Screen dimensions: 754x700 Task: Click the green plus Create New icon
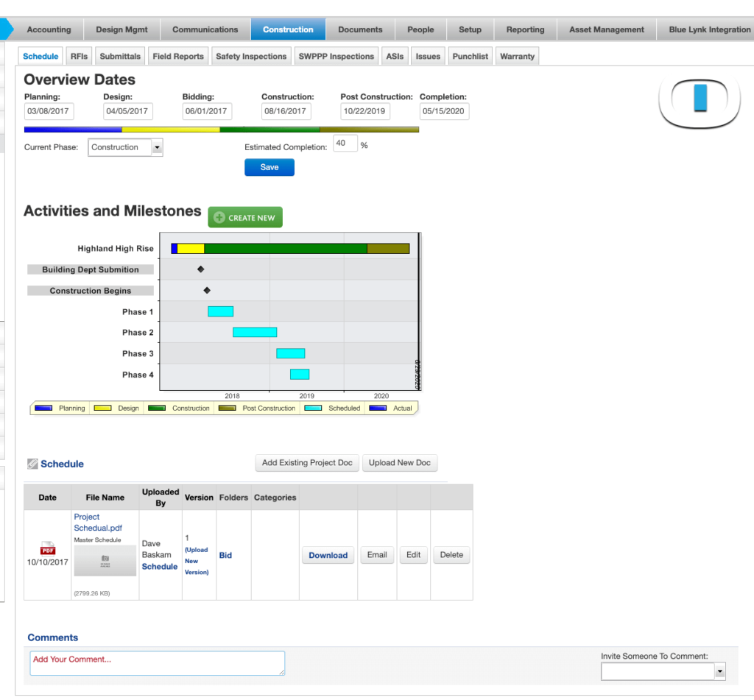[219, 217]
